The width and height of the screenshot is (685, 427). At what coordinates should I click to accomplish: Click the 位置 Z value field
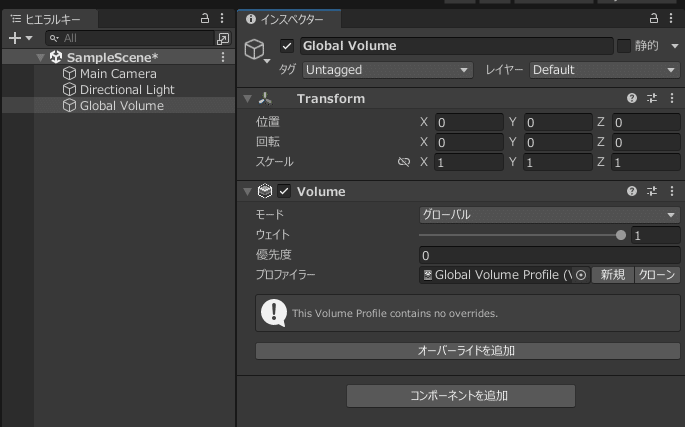pos(646,122)
